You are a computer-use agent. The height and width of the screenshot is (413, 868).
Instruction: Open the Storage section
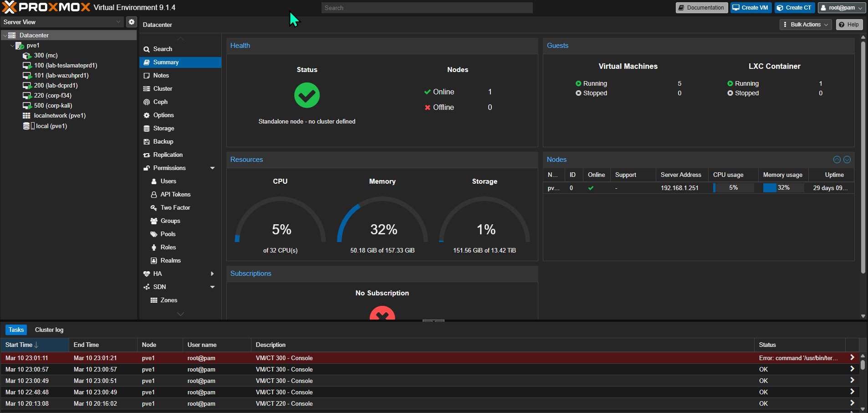[x=180, y=128]
